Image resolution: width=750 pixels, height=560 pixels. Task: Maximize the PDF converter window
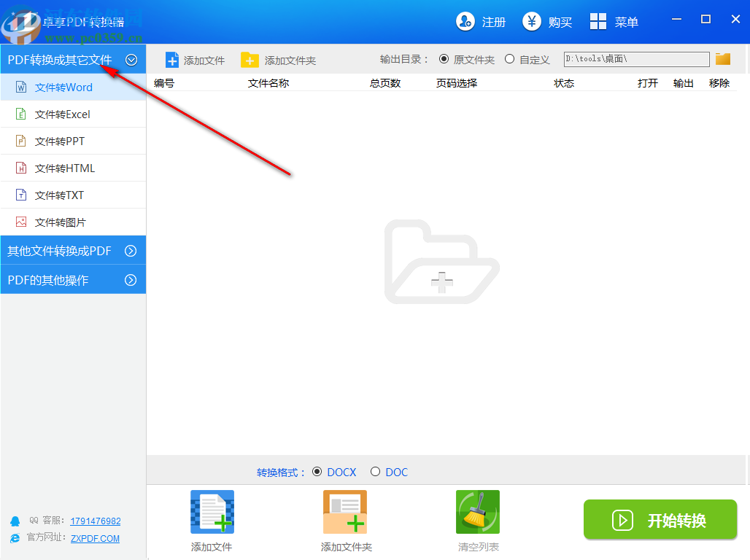coord(705,19)
